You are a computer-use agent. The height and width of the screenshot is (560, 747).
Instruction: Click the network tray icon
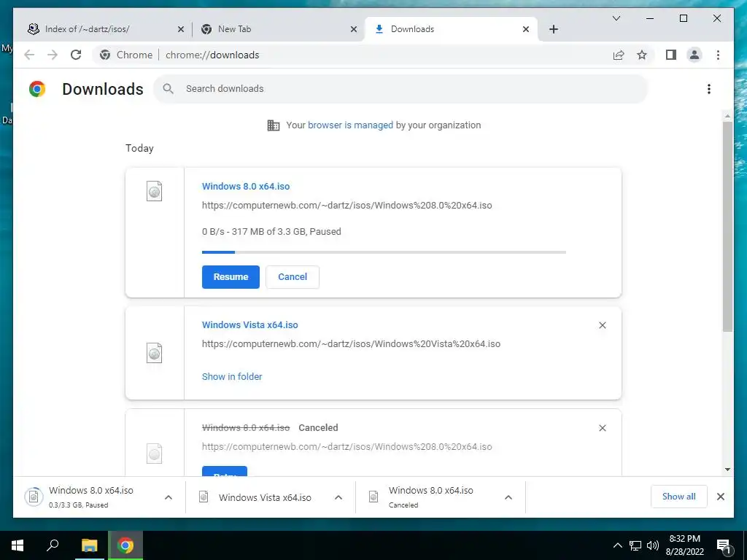(635, 545)
